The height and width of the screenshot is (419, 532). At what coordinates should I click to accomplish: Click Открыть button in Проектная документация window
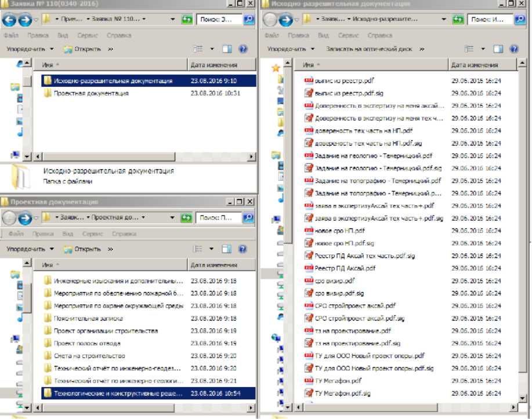82,249
